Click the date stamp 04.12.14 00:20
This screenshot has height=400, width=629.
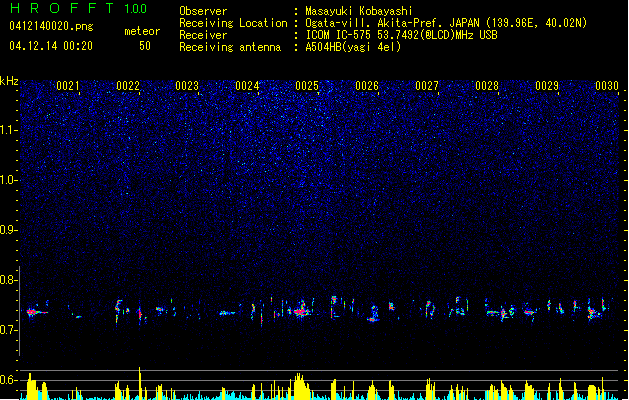tap(51, 46)
